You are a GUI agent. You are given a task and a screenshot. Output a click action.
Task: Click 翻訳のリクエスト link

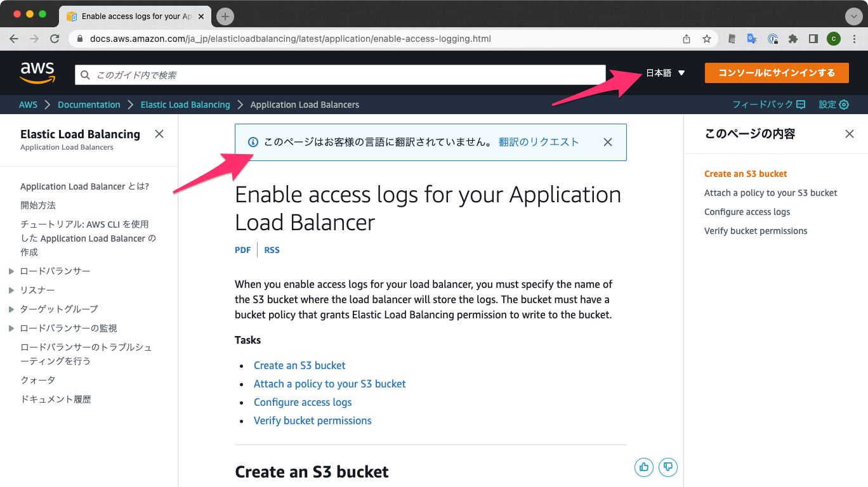pos(539,142)
